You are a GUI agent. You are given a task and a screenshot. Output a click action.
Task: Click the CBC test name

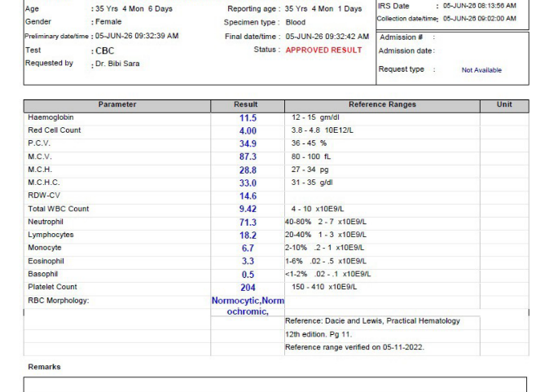(x=105, y=51)
